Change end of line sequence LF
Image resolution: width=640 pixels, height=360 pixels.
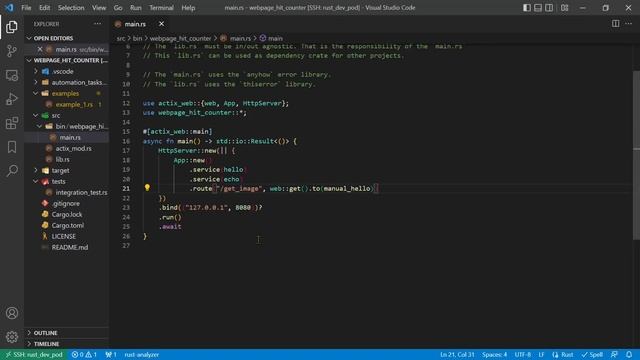tap(541, 355)
